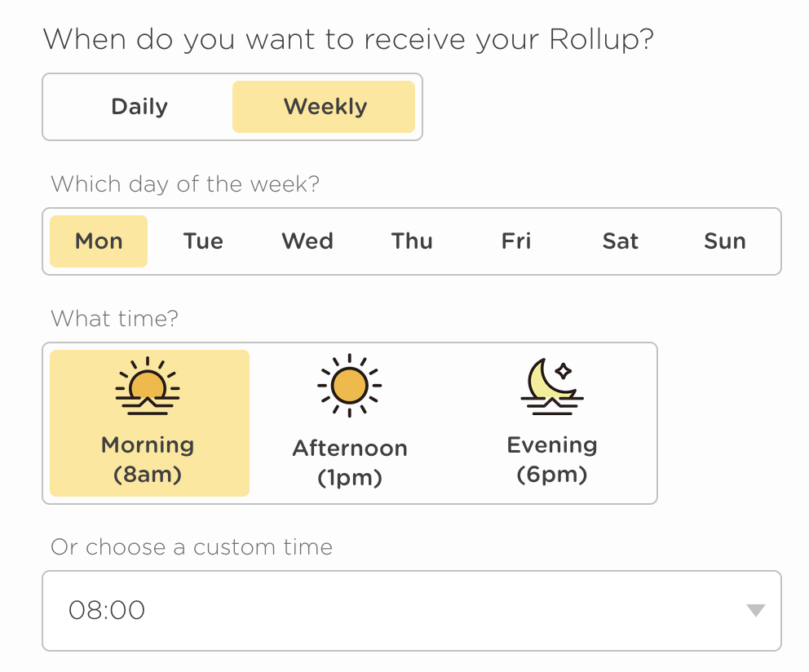Choose Wednesday for the rollup
The image size is (809, 672).
[x=307, y=241]
